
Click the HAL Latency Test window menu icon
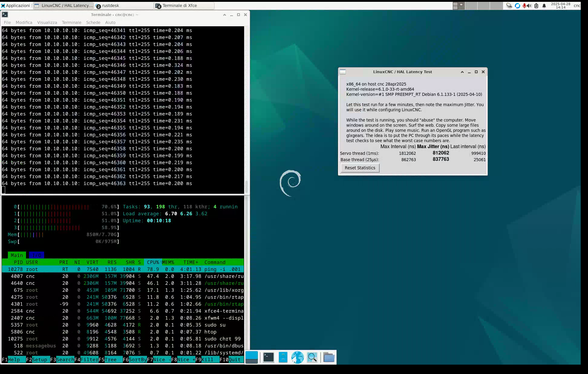pos(343,72)
